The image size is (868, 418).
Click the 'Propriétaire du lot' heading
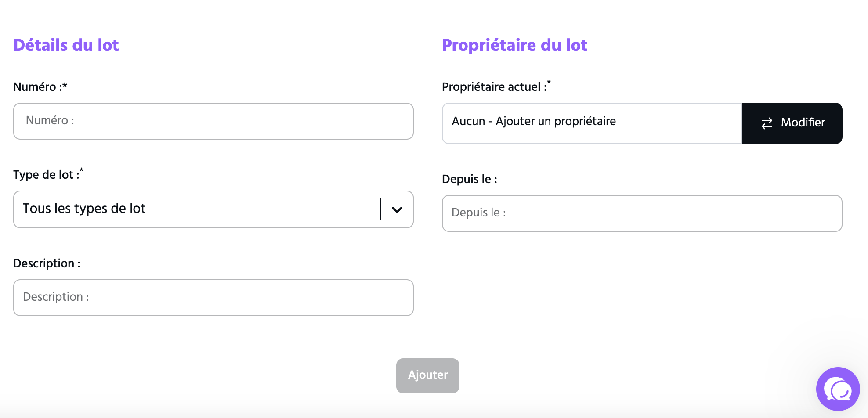click(514, 45)
